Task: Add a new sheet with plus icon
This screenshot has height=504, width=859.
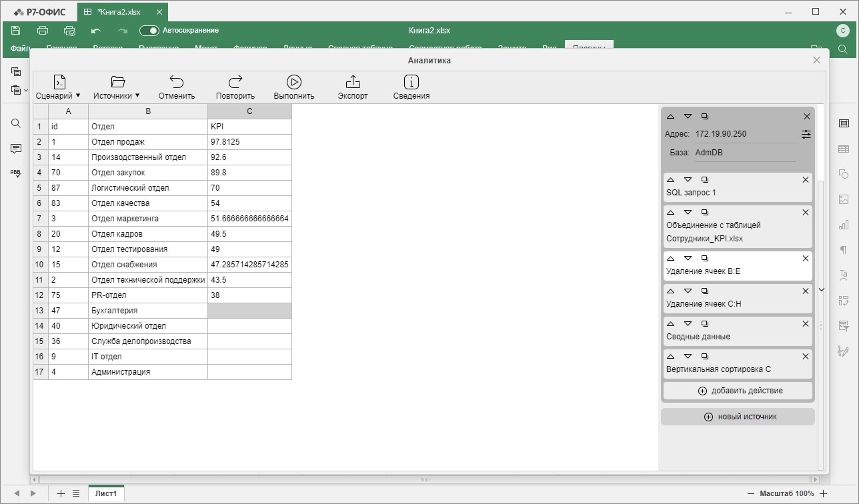Action: [61, 494]
